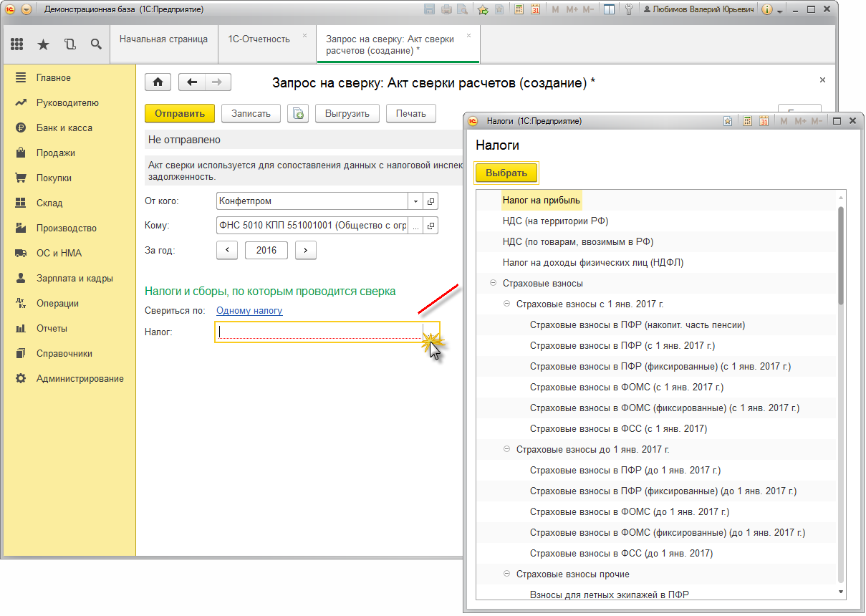This screenshot has width=866, height=616.
Task: Select НДС (на территории РФ)
Action: pos(555,221)
